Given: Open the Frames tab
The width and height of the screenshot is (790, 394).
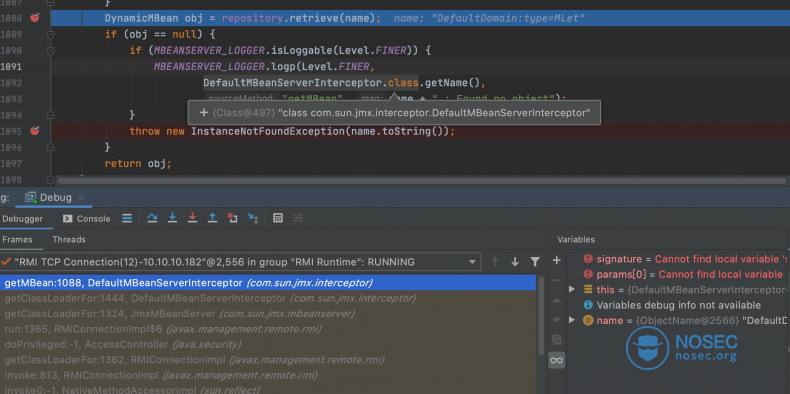Looking at the screenshot, I should click(17, 239).
